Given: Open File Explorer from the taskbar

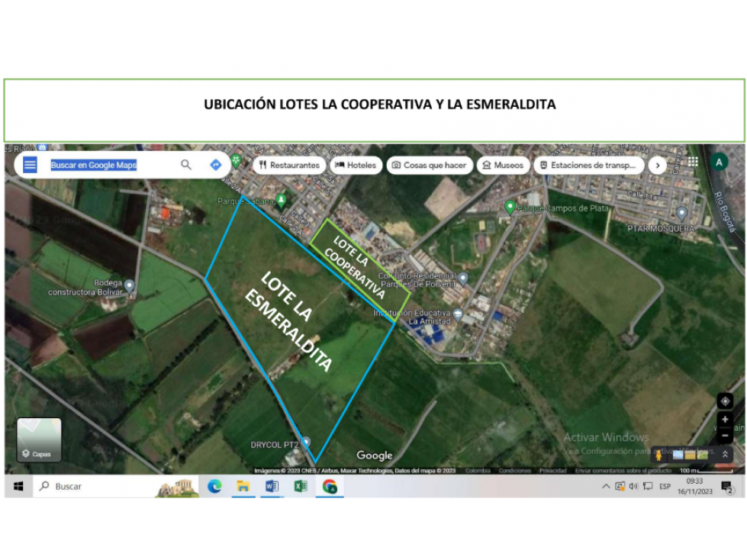Looking at the screenshot, I should tap(243, 486).
